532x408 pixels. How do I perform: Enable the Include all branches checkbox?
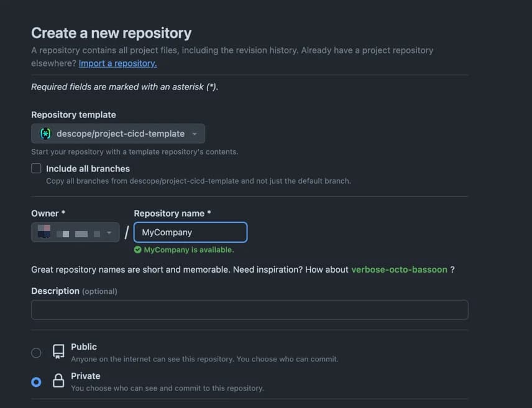coord(36,168)
